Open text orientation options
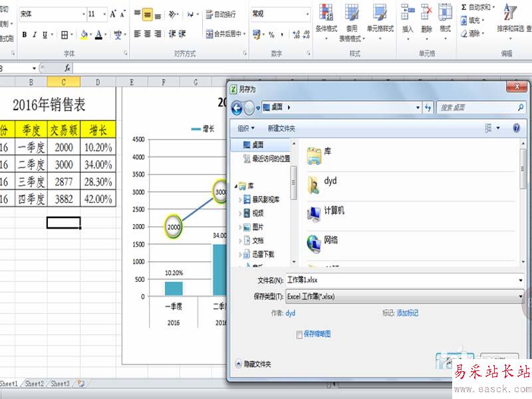The width and height of the screenshot is (532, 399). tap(174, 14)
